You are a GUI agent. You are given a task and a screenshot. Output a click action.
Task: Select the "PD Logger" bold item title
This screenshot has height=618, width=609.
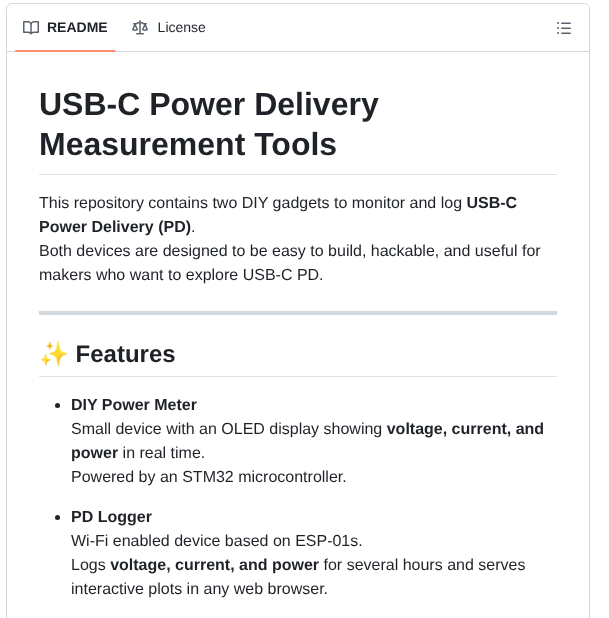tap(111, 517)
